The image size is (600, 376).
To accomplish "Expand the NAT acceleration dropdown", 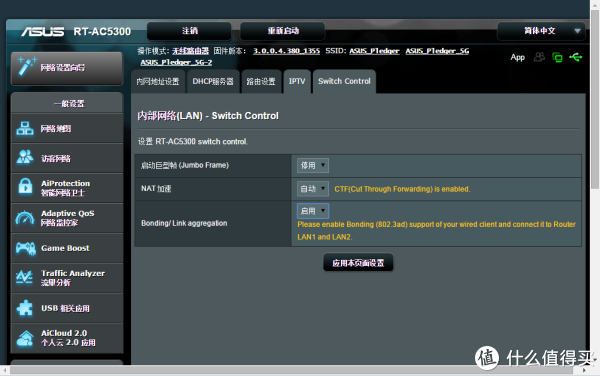I will click(x=313, y=189).
